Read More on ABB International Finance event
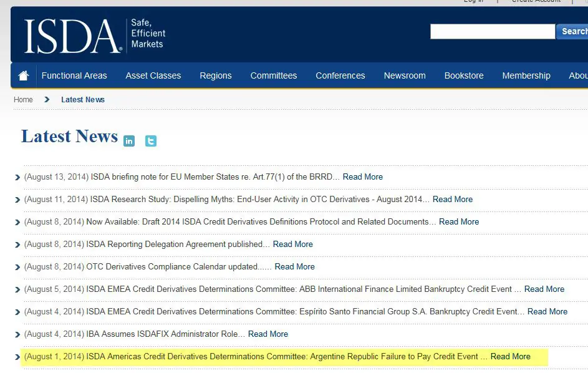Screen dimensions: 588x373 544,289
